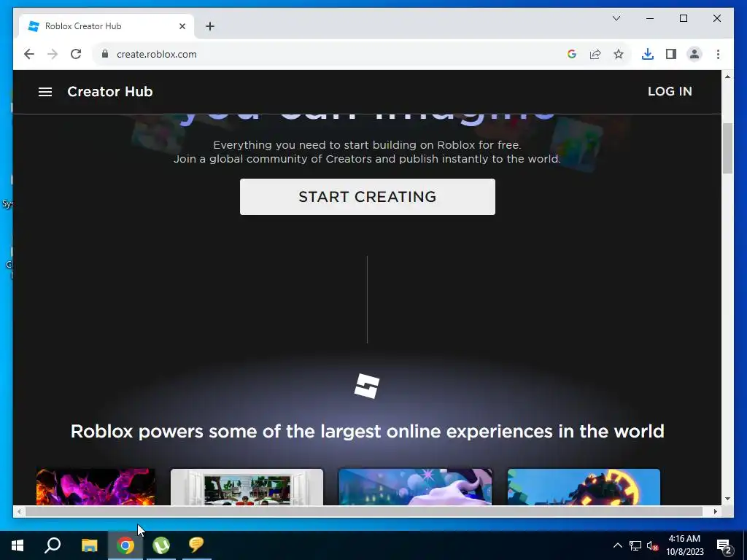Click the Chrome taskbar icon
Image resolution: width=747 pixels, height=560 pixels.
coord(125,545)
